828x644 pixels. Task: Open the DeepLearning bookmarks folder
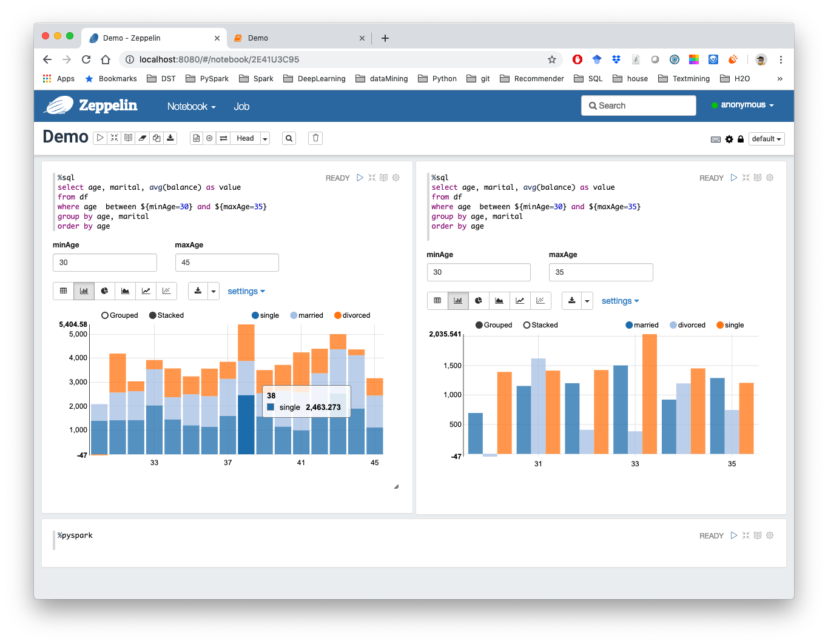click(x=314, y=79)
